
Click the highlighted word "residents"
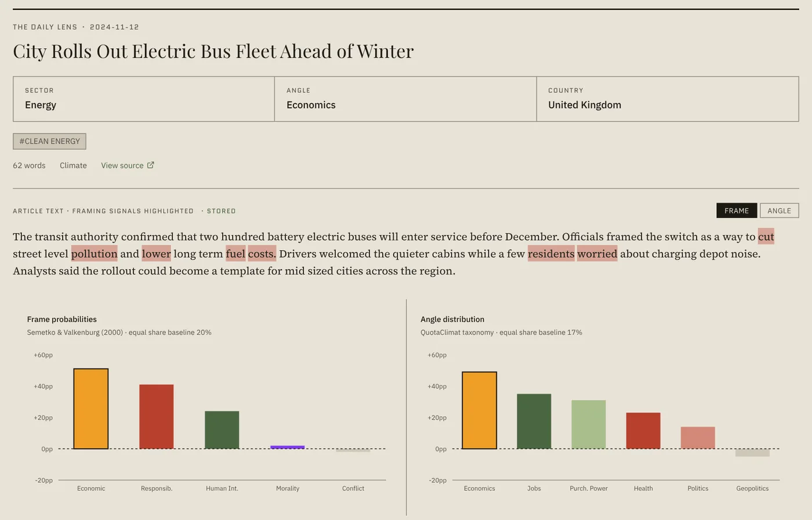pyautogui.click(x=551, y=254)
